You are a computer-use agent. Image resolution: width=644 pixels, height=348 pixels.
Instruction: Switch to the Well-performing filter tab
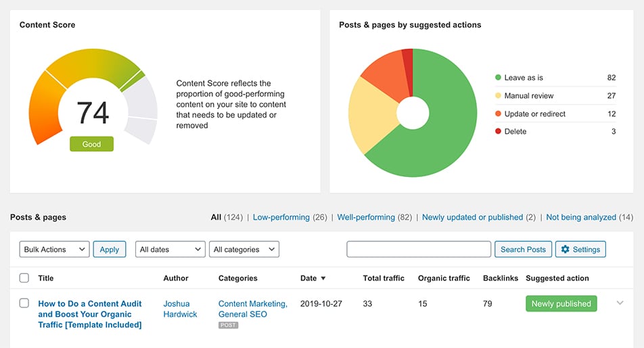pyautogui.click(x=366, y=218)
